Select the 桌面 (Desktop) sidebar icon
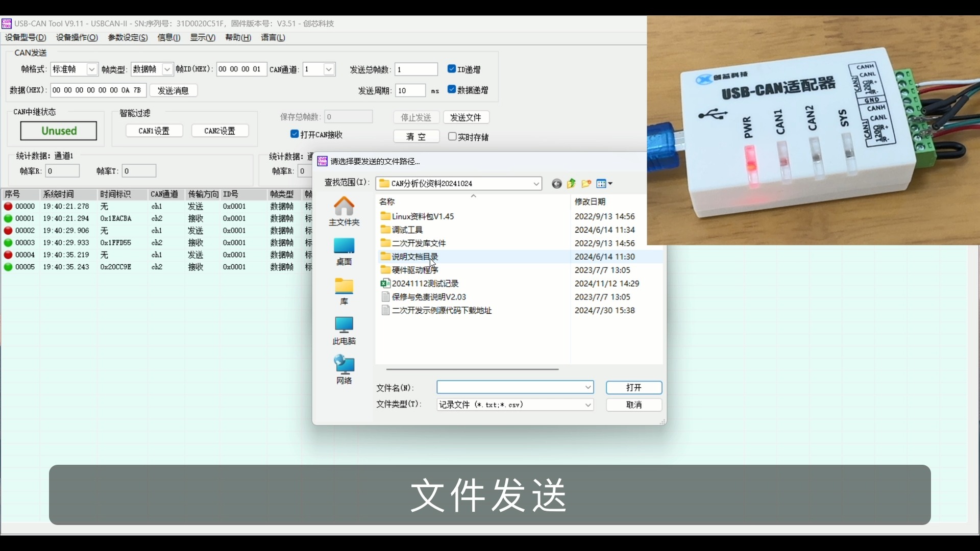The height and width of the screenshot is (551, 980). [x=344, y=250]
